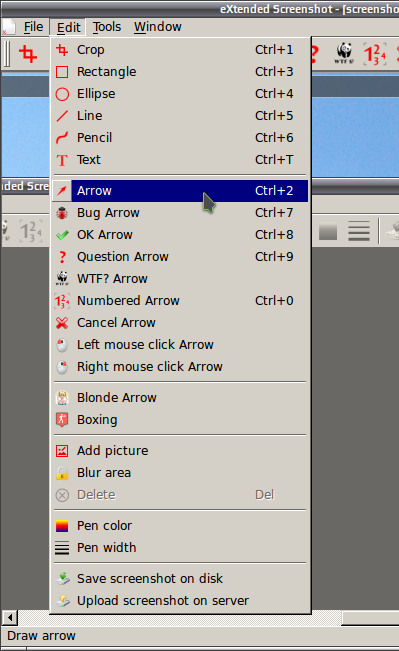Click the Crop tool icon in toolbar

[28, 54]
